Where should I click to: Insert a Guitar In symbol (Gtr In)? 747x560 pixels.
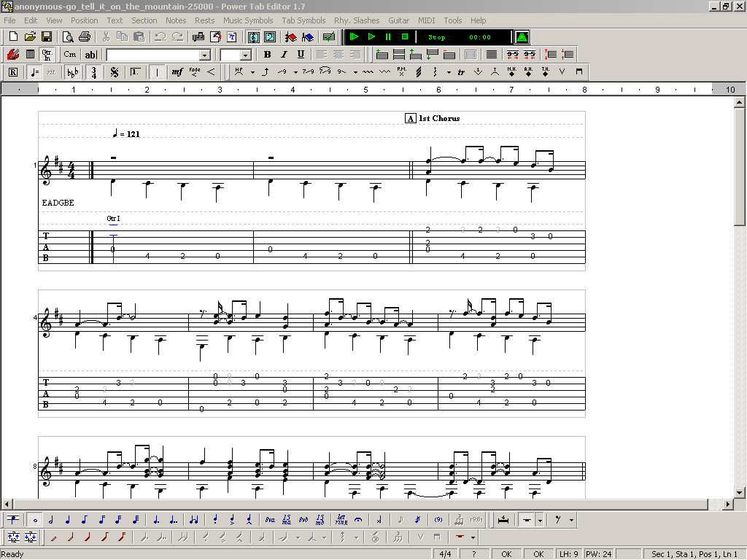point(47,54)
